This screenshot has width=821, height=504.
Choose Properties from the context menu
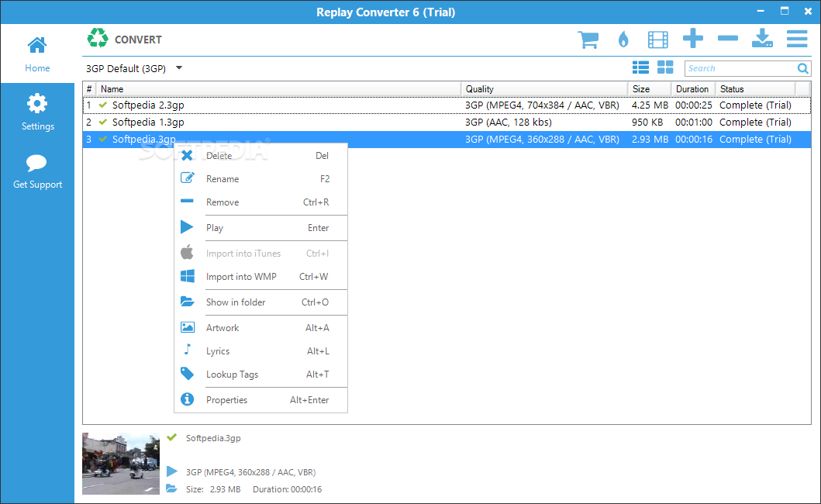click(x=260, y=400)
